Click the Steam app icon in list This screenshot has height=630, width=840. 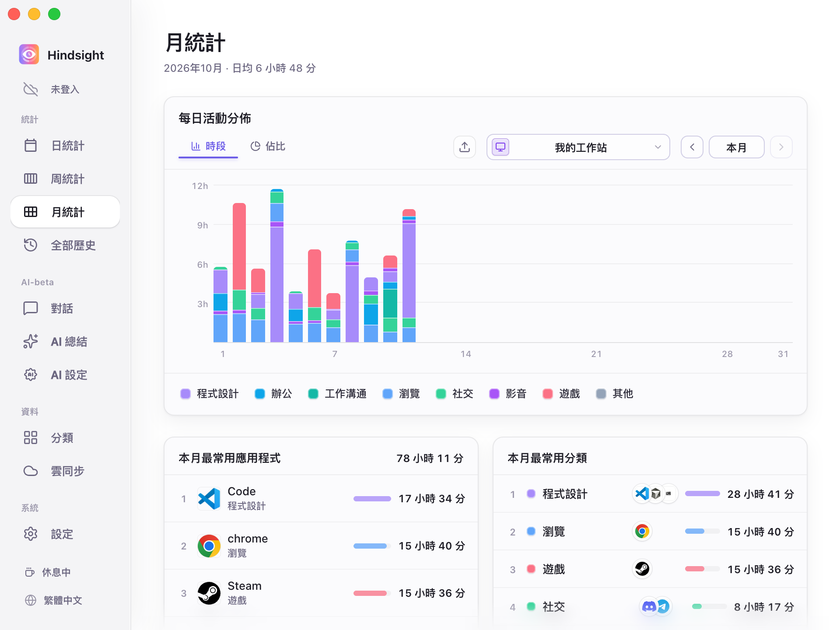pyautogui.click(x=209, y=593)
